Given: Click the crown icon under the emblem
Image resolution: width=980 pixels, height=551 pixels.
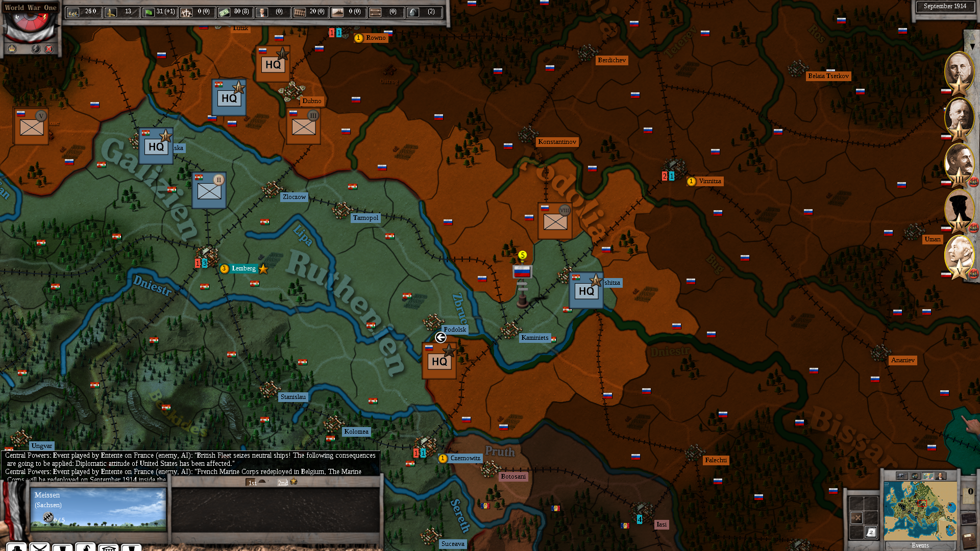Looking at the screenshot, I should [12, 49].
